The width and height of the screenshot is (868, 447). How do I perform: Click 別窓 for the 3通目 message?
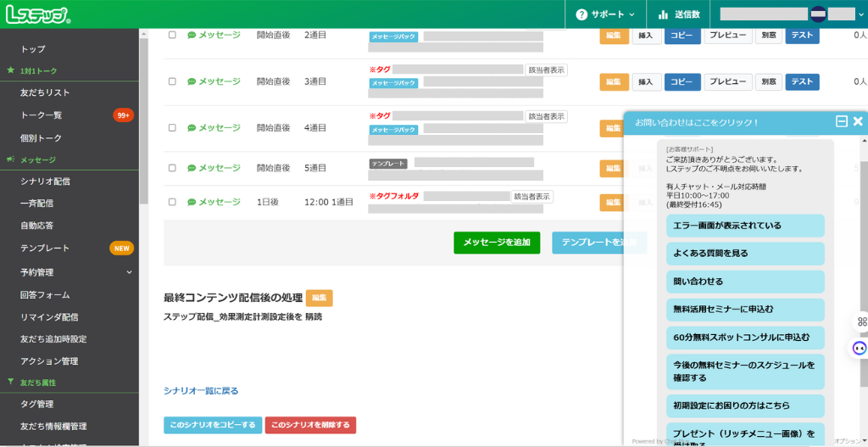(769, 82)
